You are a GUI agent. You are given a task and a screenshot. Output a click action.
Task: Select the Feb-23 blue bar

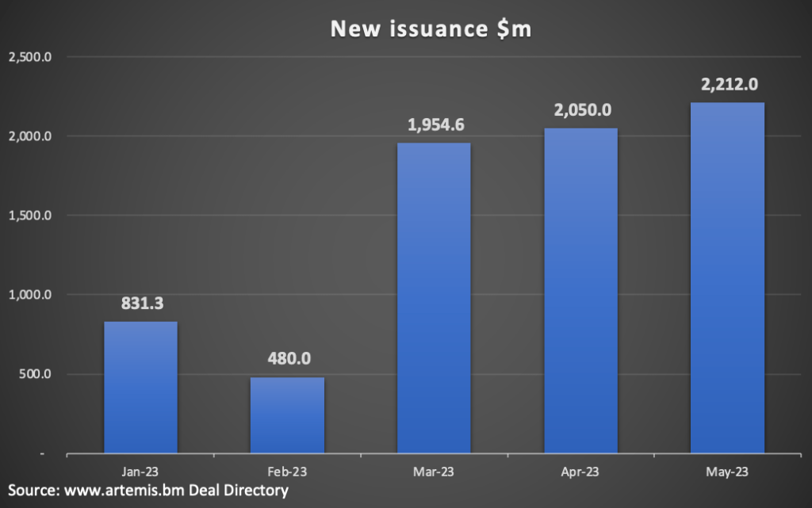pos(287,415)
